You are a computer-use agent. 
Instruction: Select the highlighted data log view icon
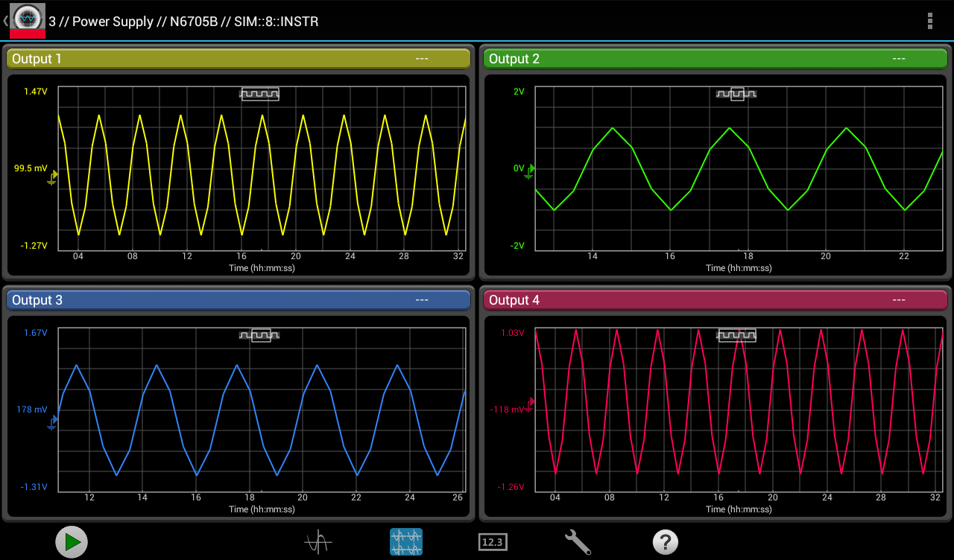click(405, 541)
